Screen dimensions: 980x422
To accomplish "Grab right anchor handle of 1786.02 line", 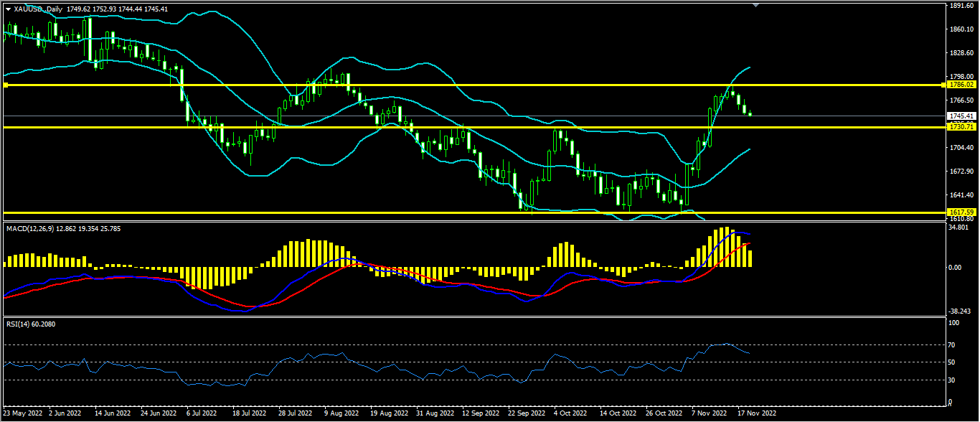I will pos(943,85).
